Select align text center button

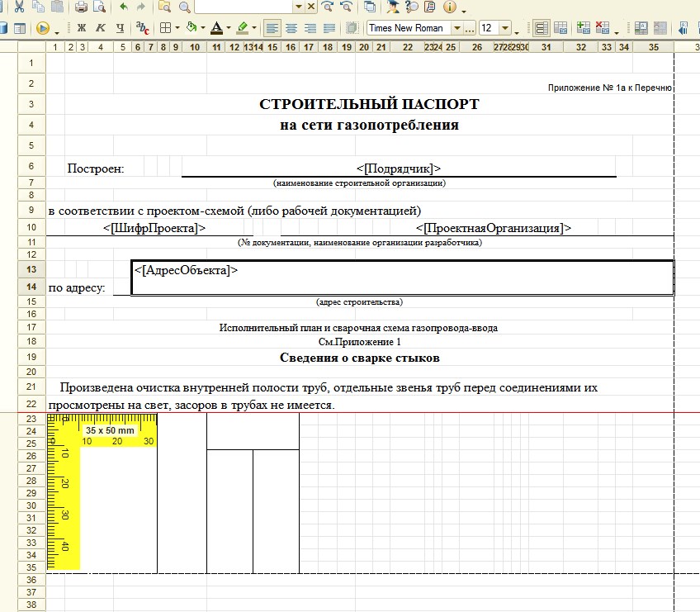point(291,28)
